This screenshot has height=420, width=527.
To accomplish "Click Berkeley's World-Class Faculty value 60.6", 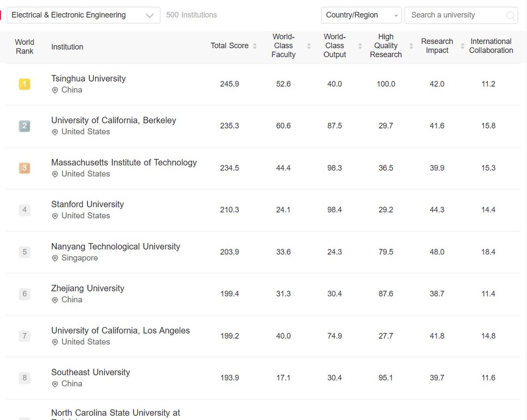I will [x=283, y=126].
